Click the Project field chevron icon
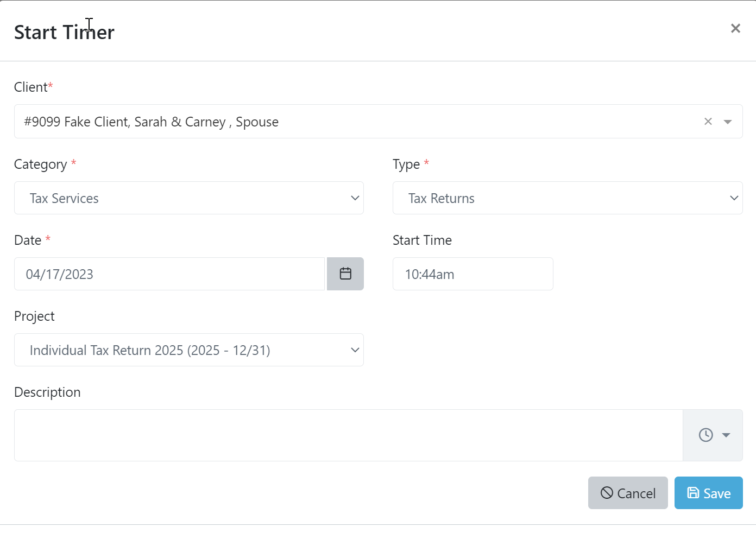756x552 pixels. point(355,350)
